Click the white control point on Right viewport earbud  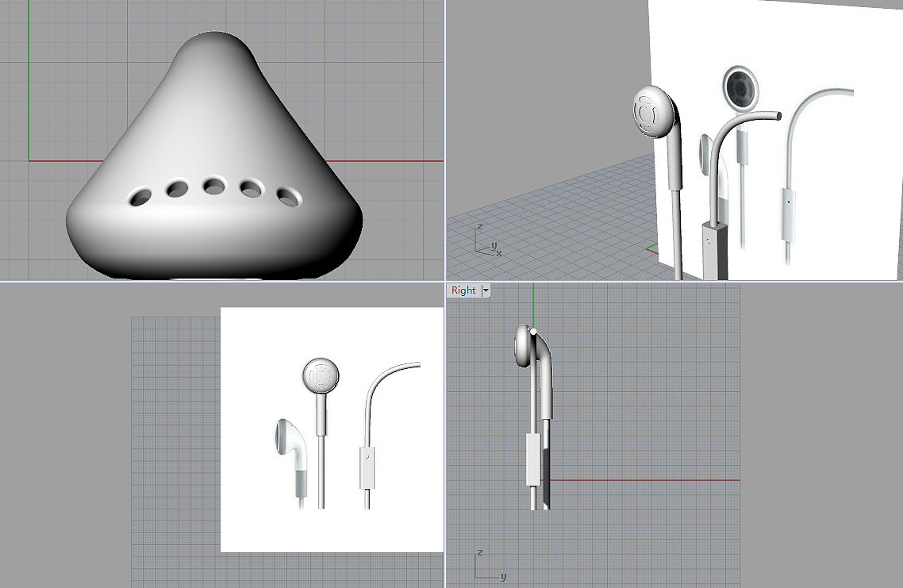[x=533, y=332]
